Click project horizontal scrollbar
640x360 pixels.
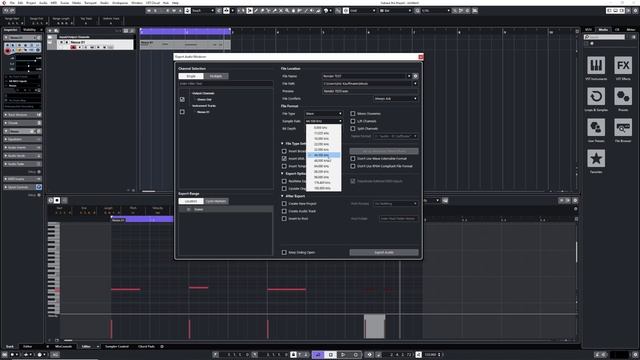[149, 191]
